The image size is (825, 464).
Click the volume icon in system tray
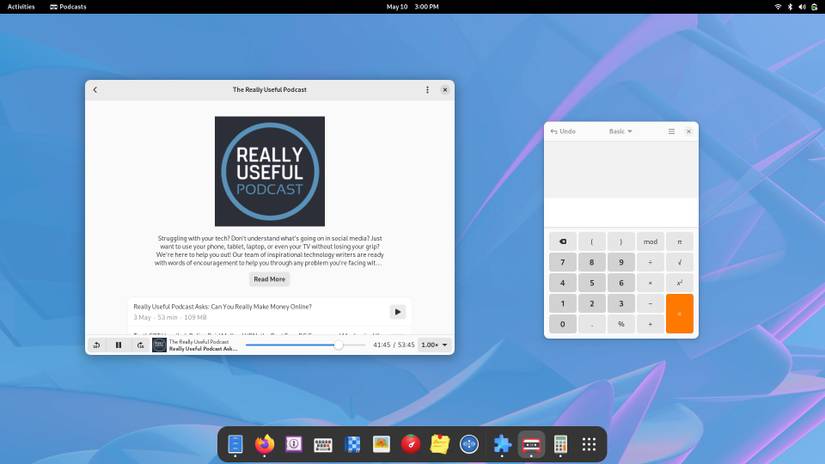[802, 7]
